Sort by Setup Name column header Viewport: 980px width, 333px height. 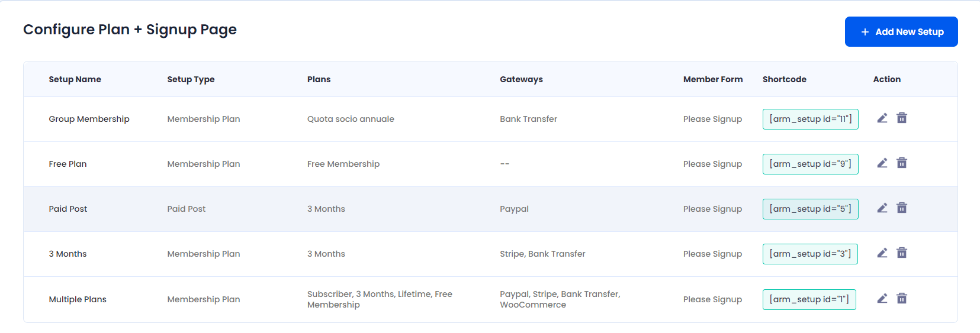coord(75,79)
